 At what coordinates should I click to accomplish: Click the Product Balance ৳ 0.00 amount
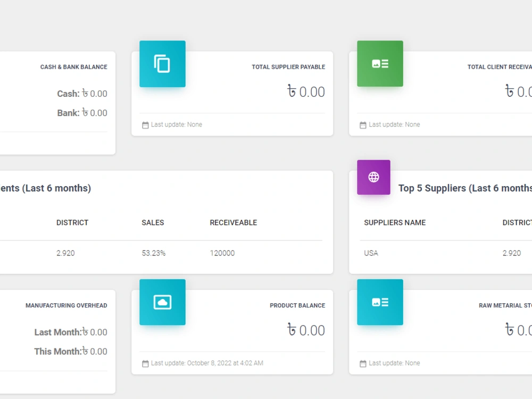click(x=306, y=330)
